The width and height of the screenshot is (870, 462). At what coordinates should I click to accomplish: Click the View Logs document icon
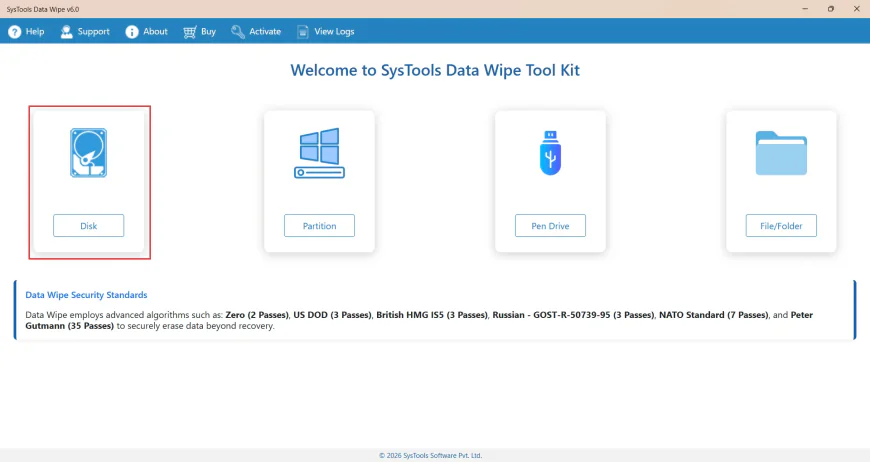pyautogui.click(x=303, y=32)
